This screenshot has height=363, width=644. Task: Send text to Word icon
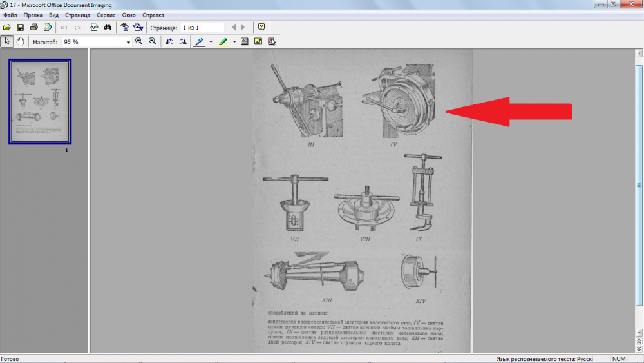coord(138,27)
